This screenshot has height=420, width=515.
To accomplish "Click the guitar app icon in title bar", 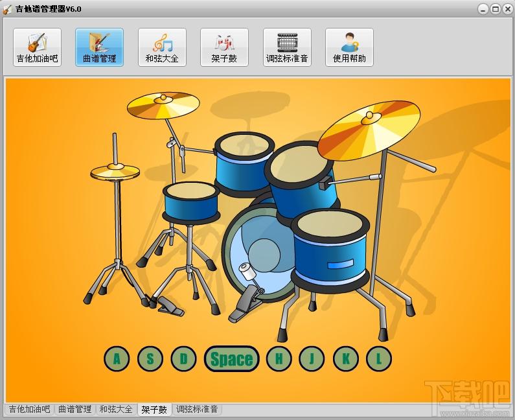I will click(x=7, y=9).
